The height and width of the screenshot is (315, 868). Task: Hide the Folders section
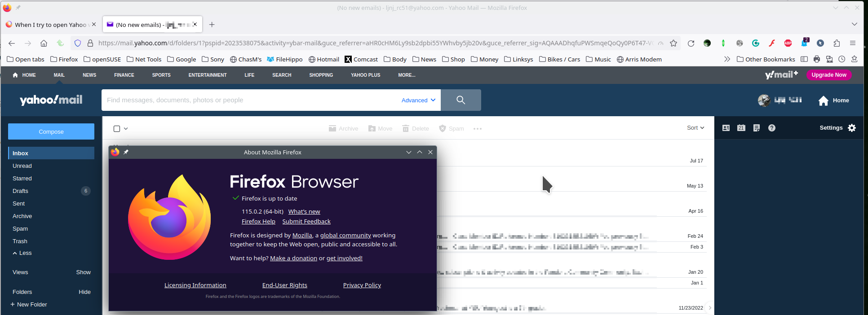tap(84, 292)
